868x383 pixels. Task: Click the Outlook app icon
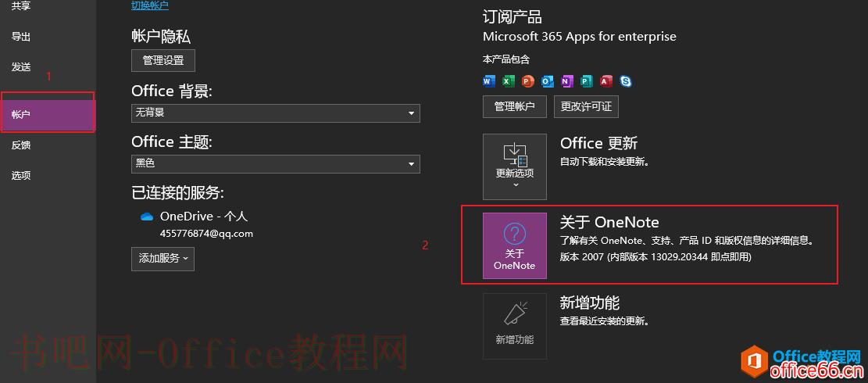point(548,81)
